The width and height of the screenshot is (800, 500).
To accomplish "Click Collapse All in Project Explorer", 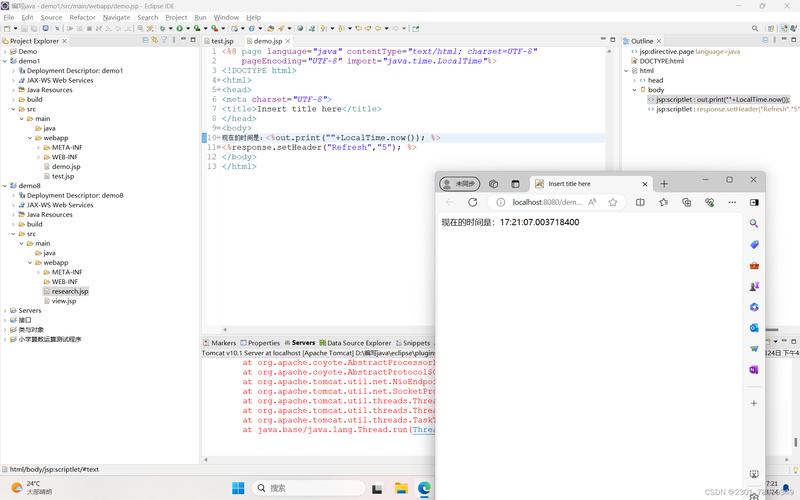I will [x=145, y=40].
